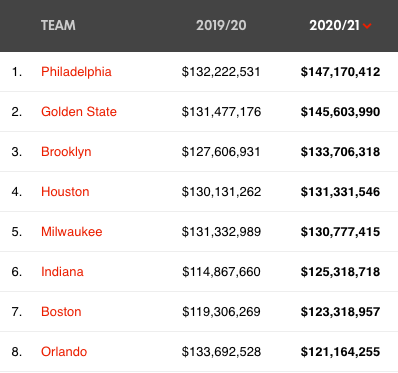This screenshot has width=398, height=373.
Task: Select Boston's 2020/21 payroll $123,318,957
Action: (x=340, y=312)
